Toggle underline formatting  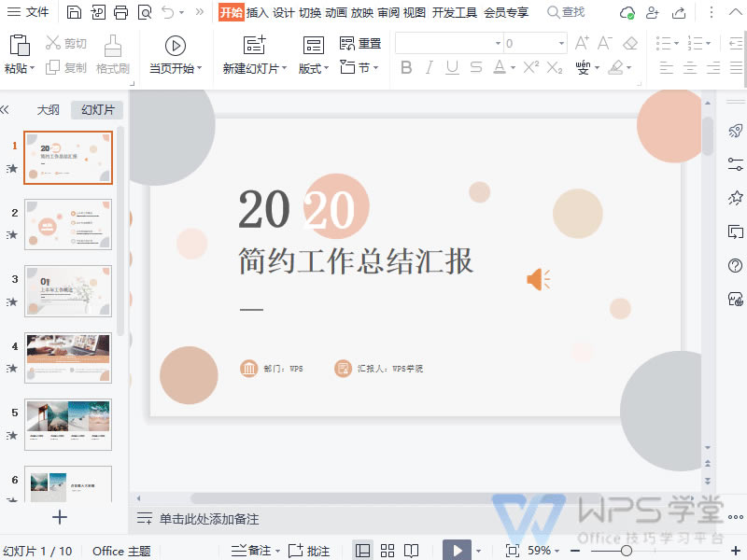click(451, 67)
